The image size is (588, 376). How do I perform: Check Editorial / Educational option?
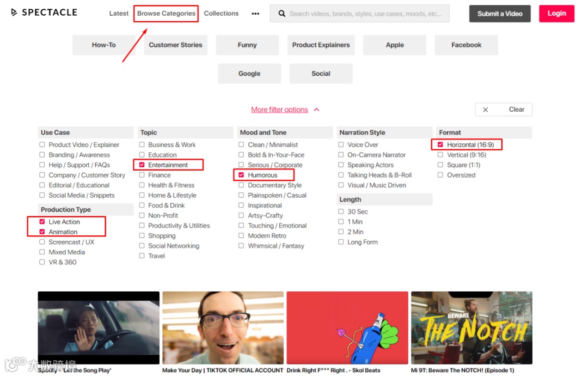tap(42, 185)
